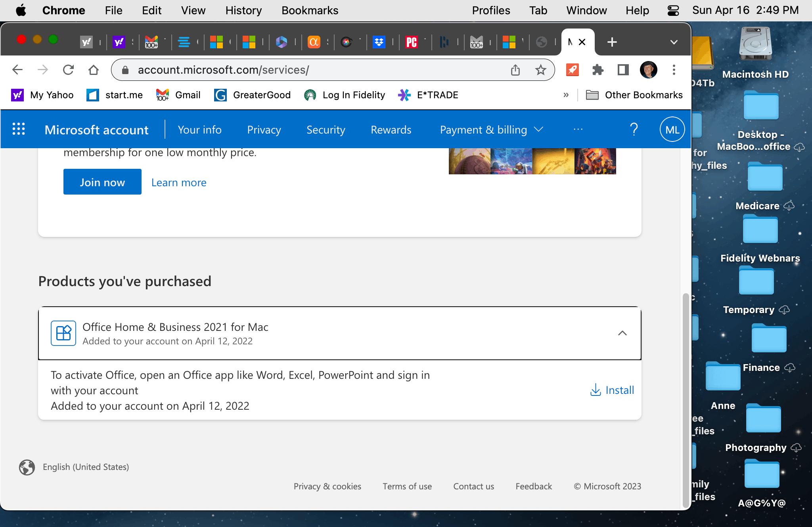The width and height of the screenshot is (812, 527).
Task: Open Chrome profile picture menu
Action: (649, 70)
